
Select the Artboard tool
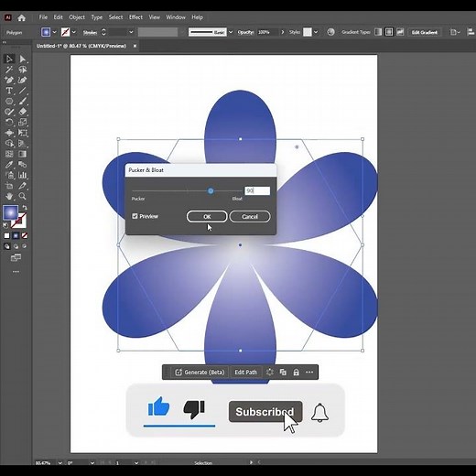pyautogui.click(x=9, y=186)
